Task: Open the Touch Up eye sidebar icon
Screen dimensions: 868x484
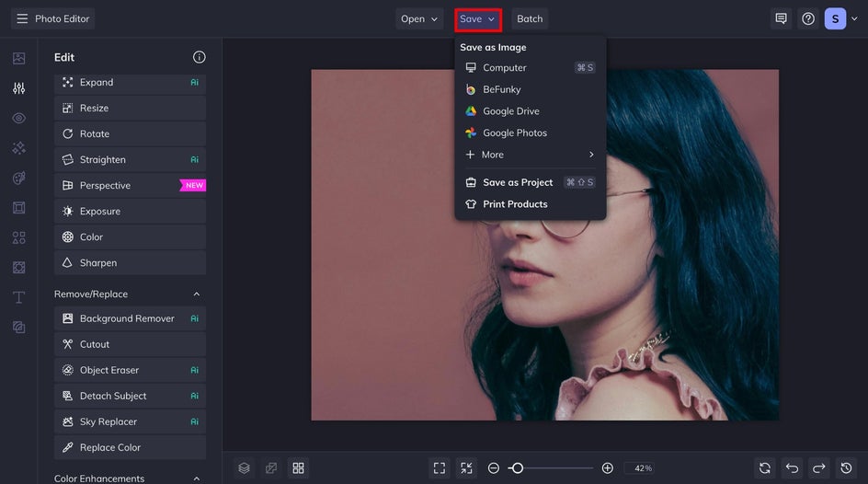Action: (x=18, y=118)
